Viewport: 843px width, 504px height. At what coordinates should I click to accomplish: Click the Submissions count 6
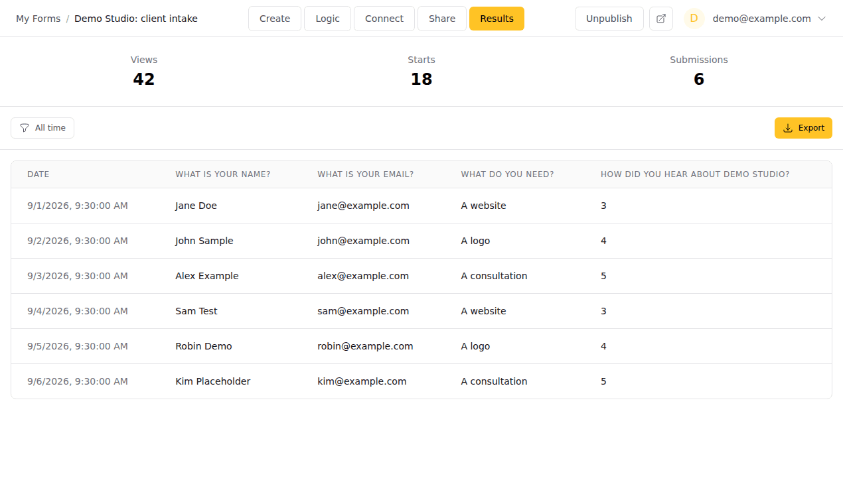pos(699,80)
